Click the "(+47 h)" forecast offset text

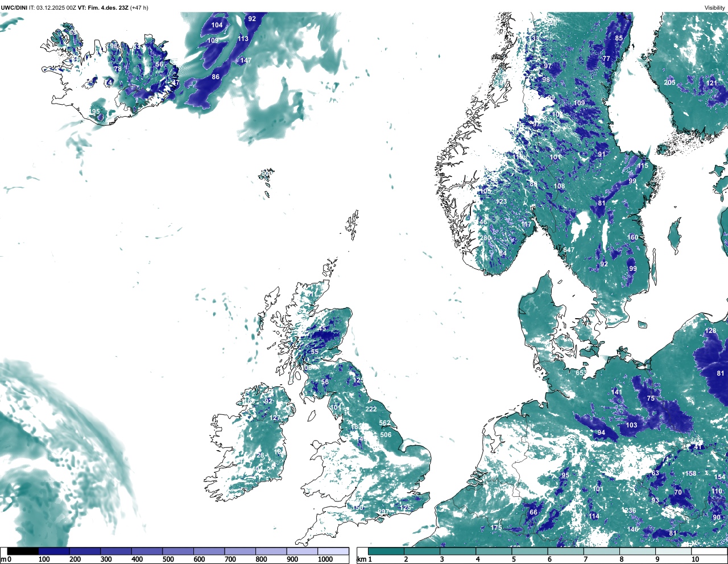pos(139,7)
